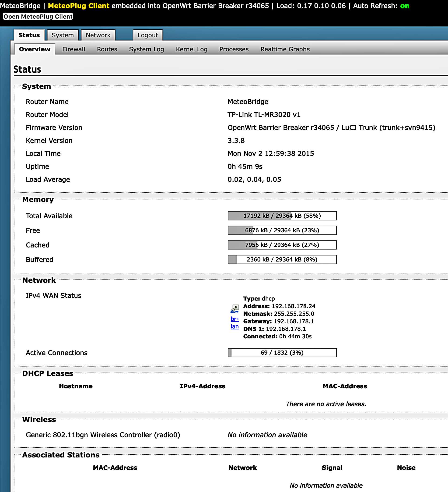Click the Load: 0.17 0.10 0.06 header text
The width and height of the screenshot is (448, 492).
[311, 6]
